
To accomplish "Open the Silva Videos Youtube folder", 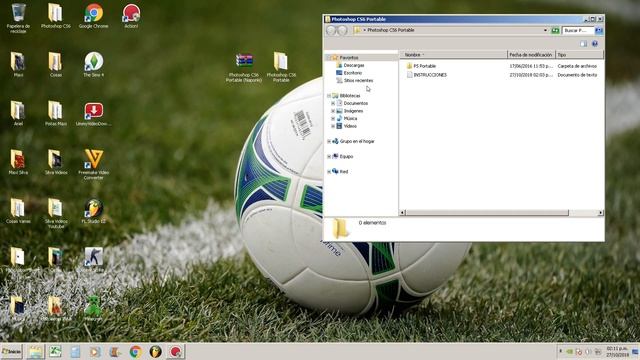I will tap(56, 213).
